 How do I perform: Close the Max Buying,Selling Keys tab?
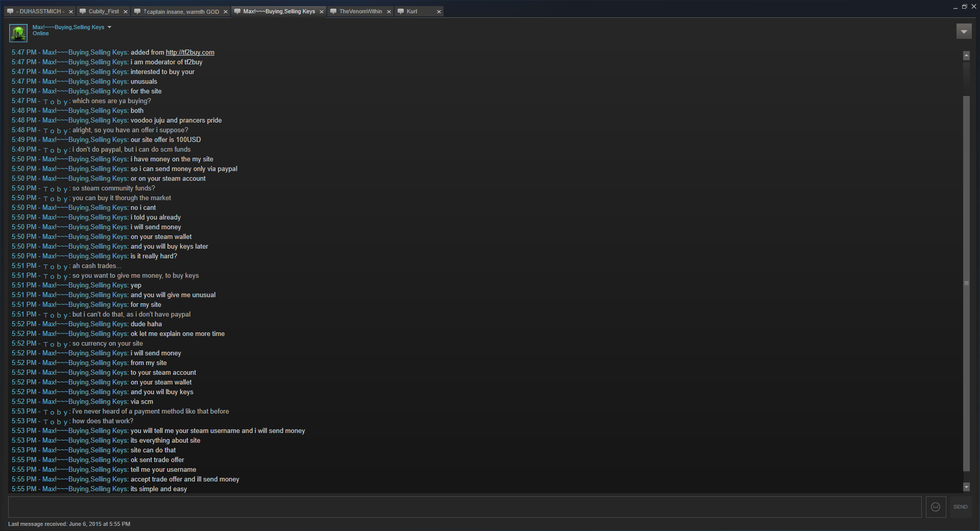[x=321, y=12]
